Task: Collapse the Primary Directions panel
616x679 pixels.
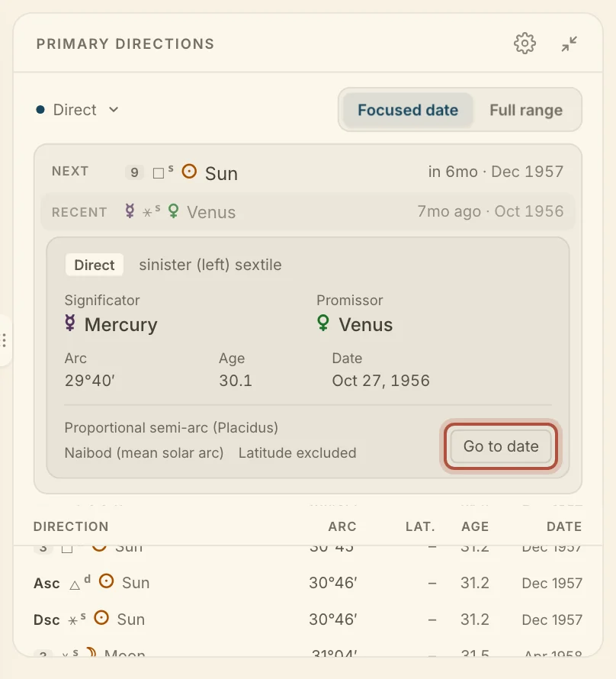Action: pyautogui.click(x=569, y=43)
